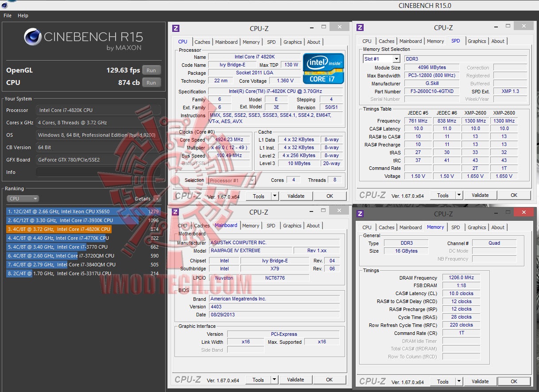The height and width of the screenshot is (392, 539).
Task: Click the Info input field in Cinebench
Action: pyautogui.click(x=98, y=172)
